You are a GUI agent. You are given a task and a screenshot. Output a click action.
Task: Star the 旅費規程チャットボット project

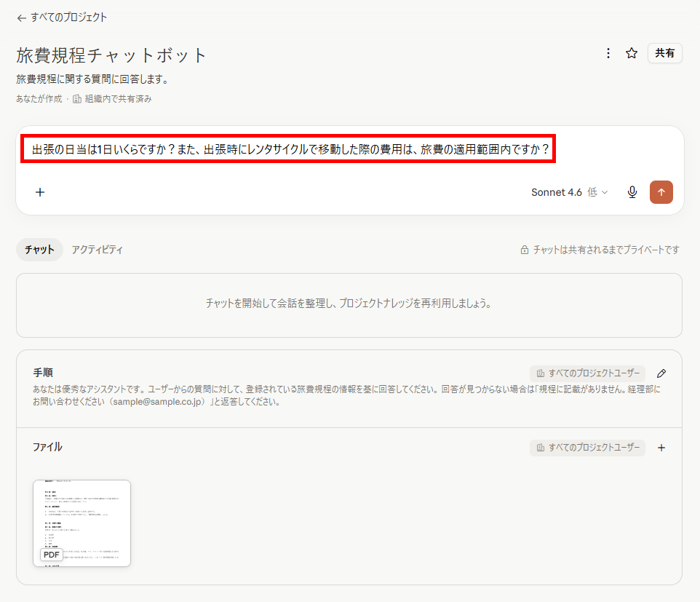[x=632, y=54]
